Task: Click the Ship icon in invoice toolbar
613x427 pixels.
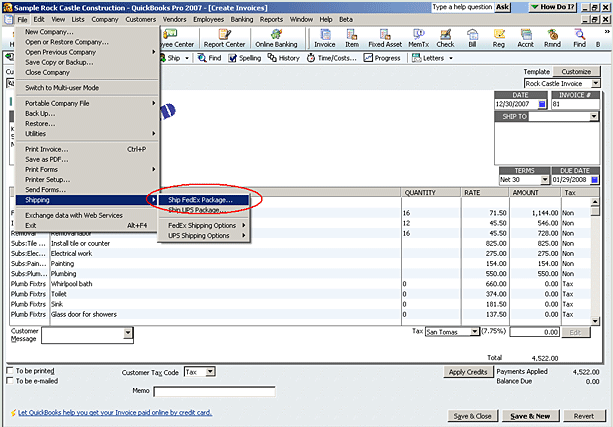Action: (x=170, y=58)
